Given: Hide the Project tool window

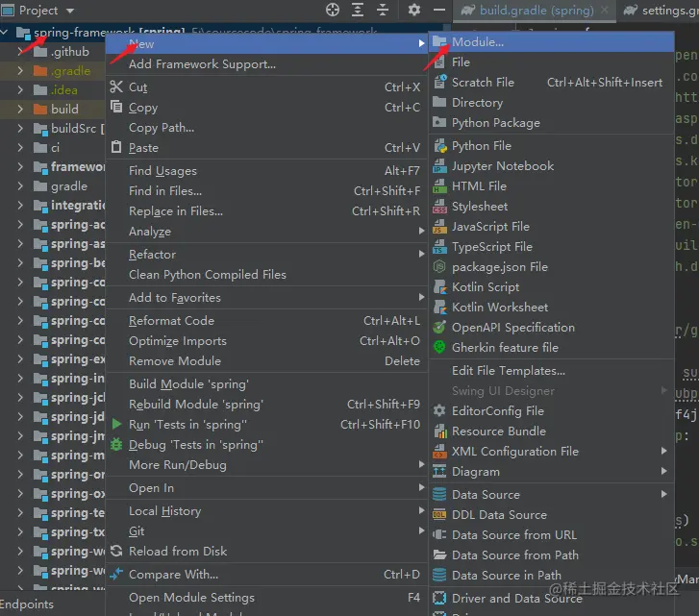Looking at the screenshot, I should (439, 10).
